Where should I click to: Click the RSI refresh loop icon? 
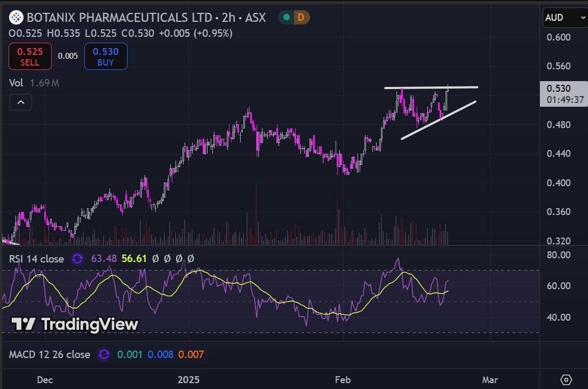click(x=77, y=259)
